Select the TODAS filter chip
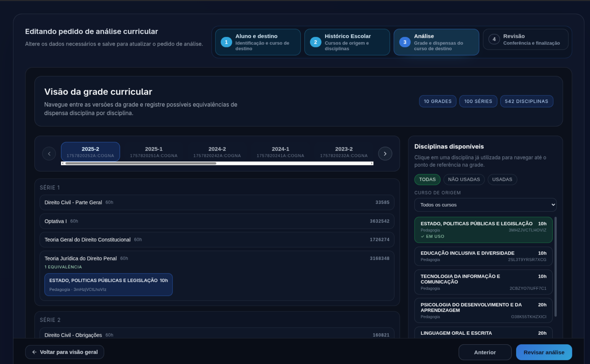Image resolution: width=590 pixels, height=364 pixels. coord(427,179)
